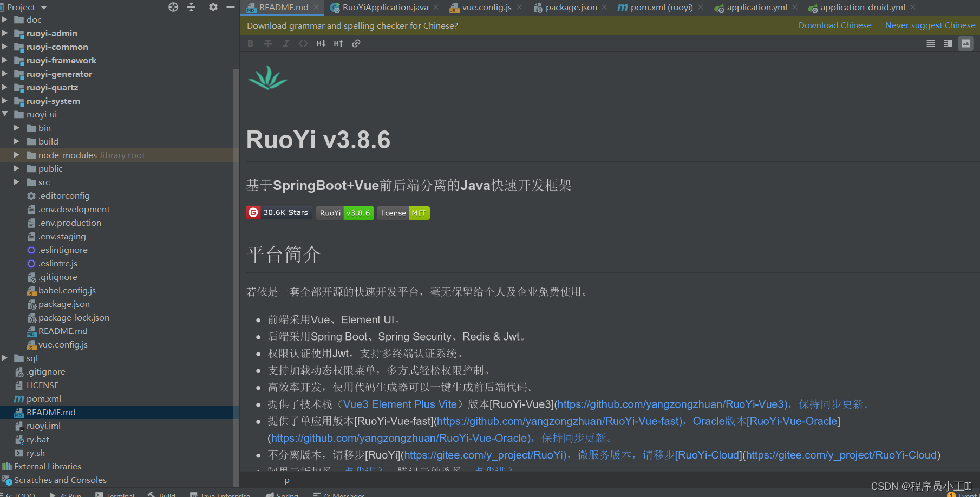Image resolution: width=980 pixels, height=497 pixels.
Task: Click the Download Chinese link
Action: coord(835,25)
